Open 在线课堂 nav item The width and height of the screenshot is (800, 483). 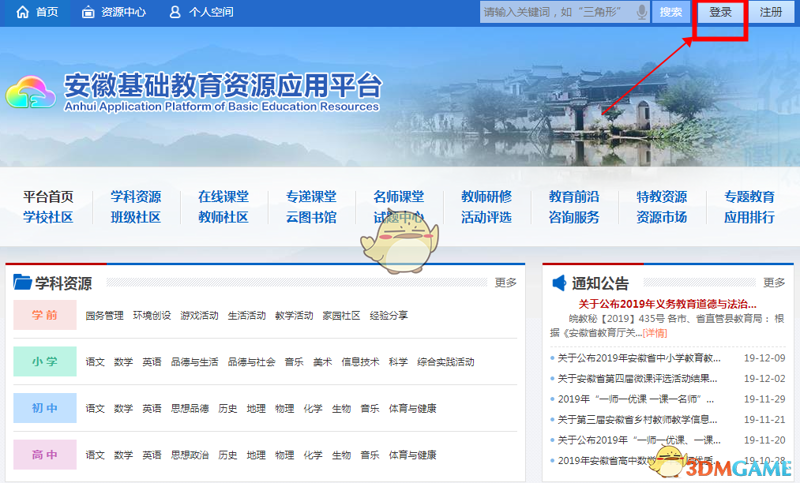click(x=223, y=196)
